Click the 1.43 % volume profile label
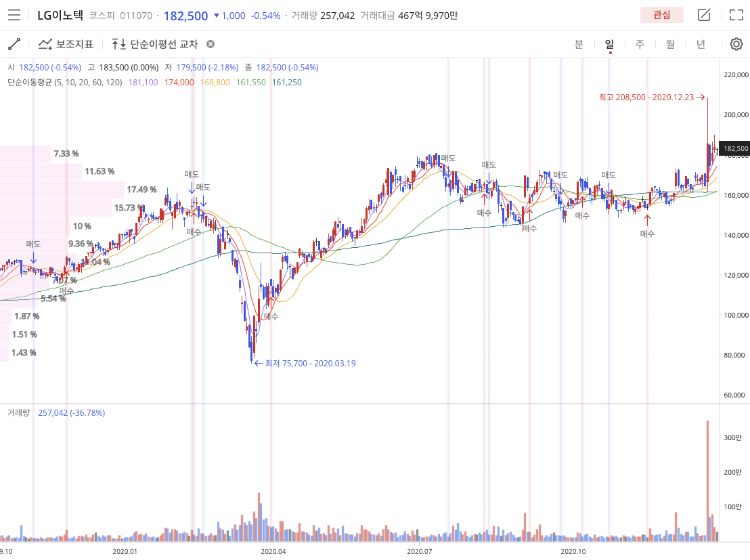Viewport: 750px width, 560px height. pyautogui.click(x=24, y=353)
